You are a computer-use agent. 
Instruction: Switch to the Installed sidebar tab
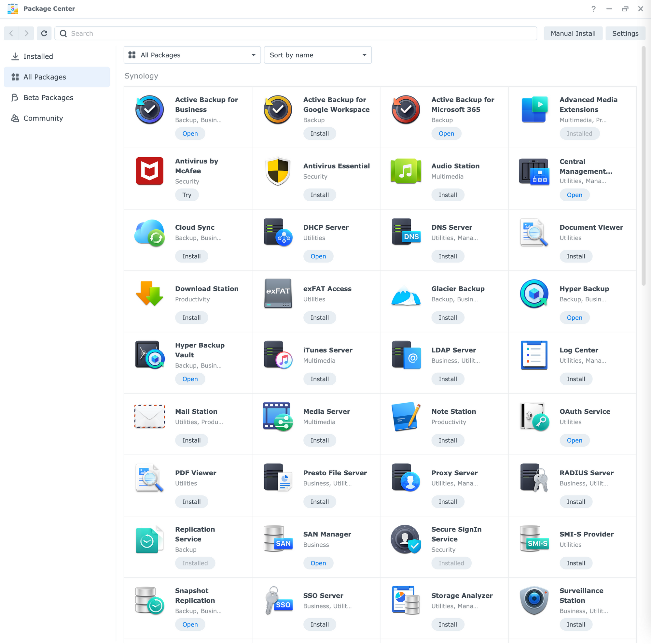(57, 56)
